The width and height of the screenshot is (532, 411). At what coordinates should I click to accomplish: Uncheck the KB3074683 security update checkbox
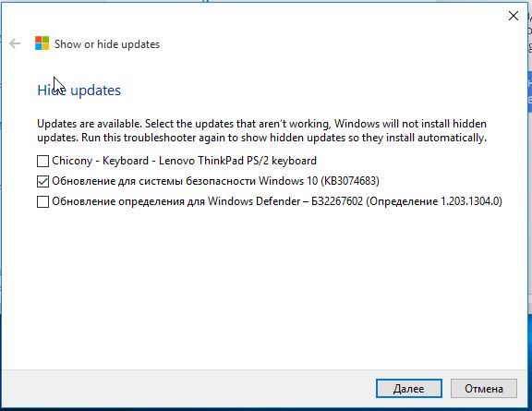coord(42,182)
